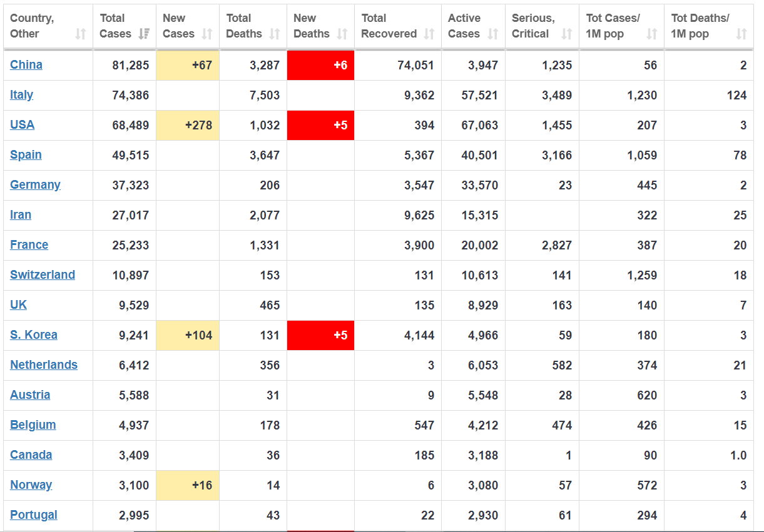Open Switzerland country page link
Screen dimensions: 764x532
(43, 274)
